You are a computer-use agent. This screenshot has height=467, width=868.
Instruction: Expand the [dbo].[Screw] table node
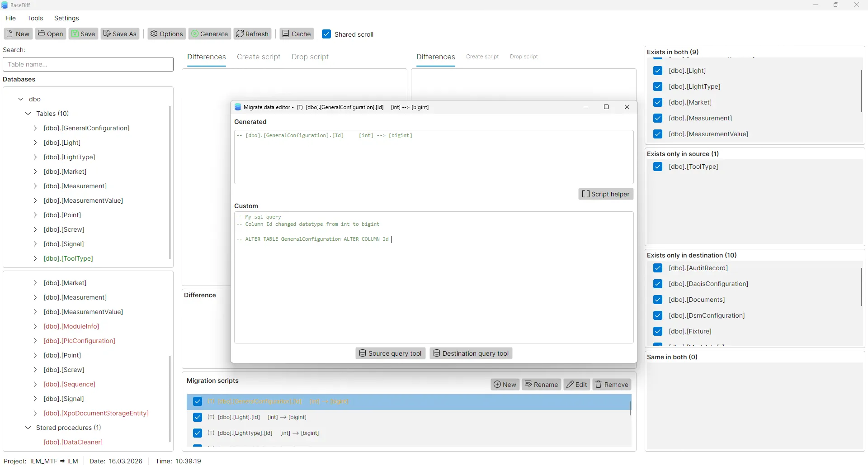click(x=35, y=229)
